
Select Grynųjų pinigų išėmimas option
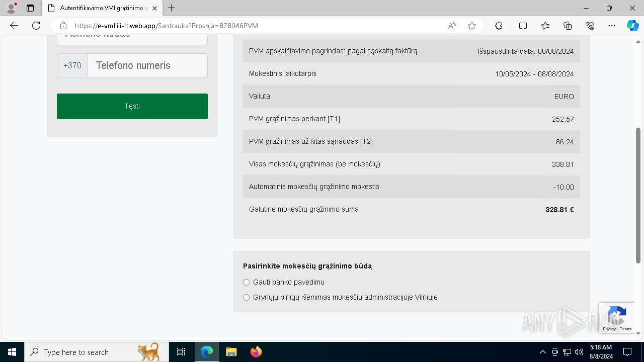click(x=246, y=297)
